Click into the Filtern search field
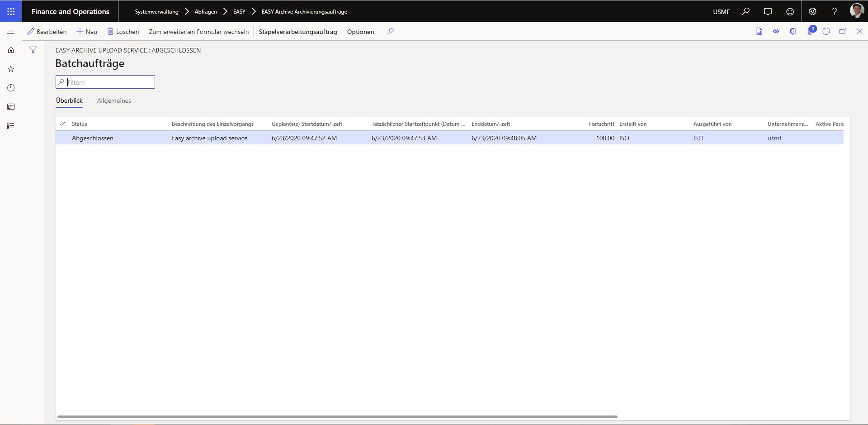Viewport: 868px width, 425px height. (109, 82)
